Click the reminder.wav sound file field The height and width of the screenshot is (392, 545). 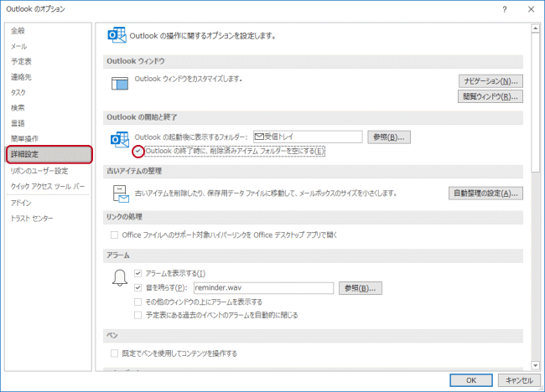263,288
